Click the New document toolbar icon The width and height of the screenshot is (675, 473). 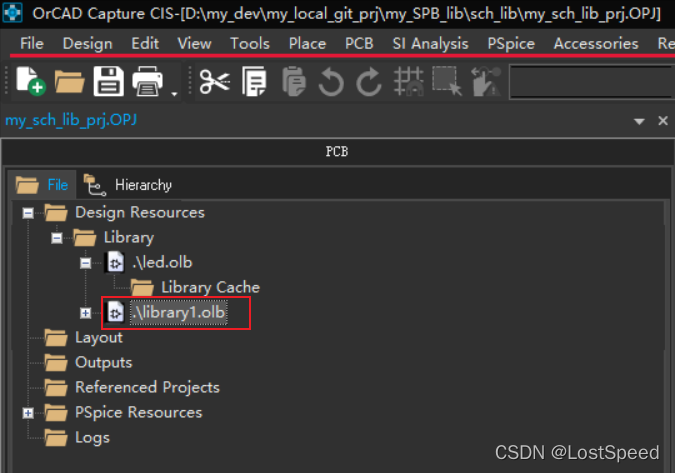click(x=30, y=82)
